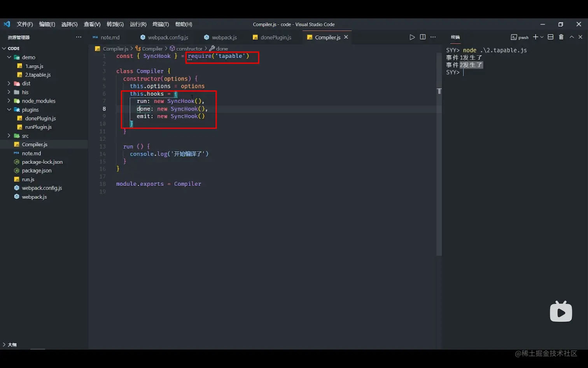Open 2.tapable.js in the explorer
Image resolution: width=588 pixels, height=368 pixels.
coord(38,75)
